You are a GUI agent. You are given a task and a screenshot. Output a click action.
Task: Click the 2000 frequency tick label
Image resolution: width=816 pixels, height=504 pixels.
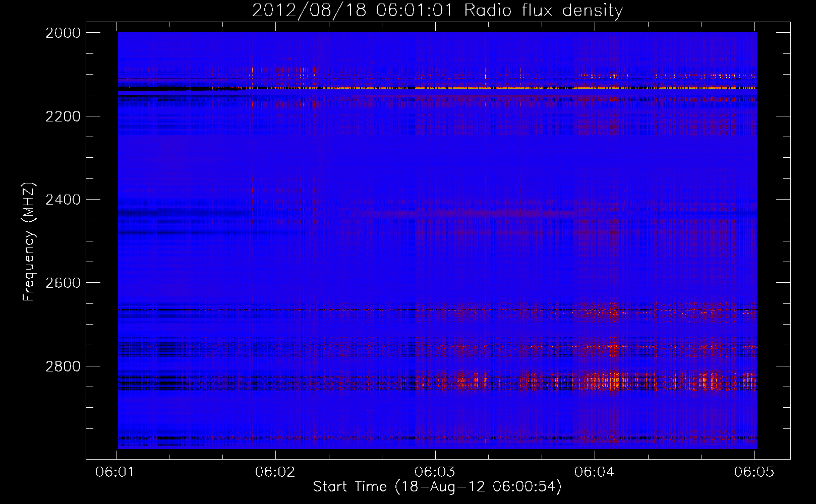63,33
